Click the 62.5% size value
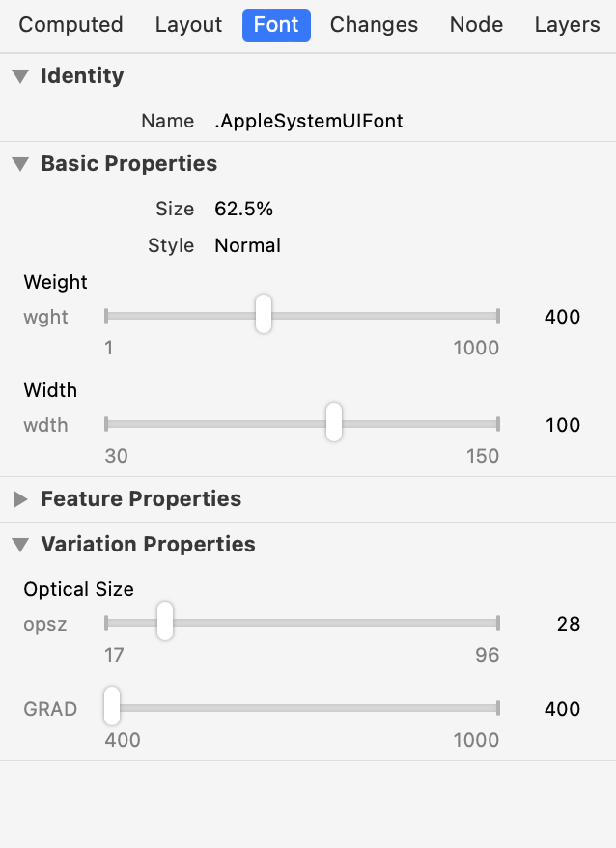 pyautogui.click(x=244, y=209)
